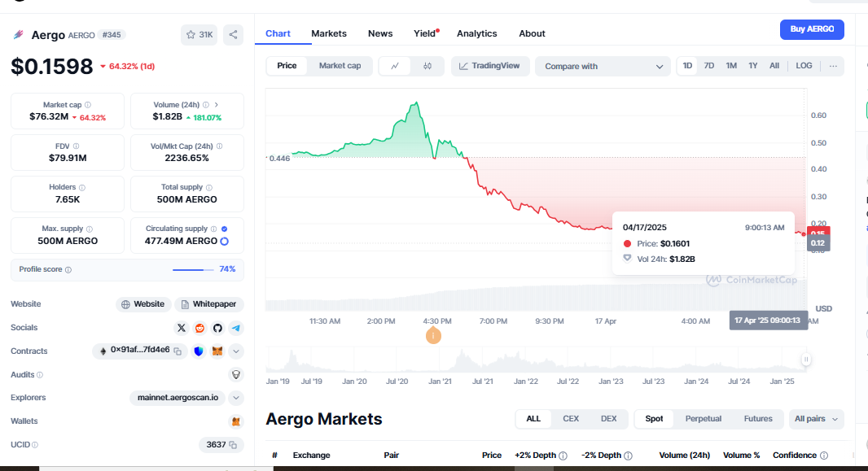This screenshot has height=471, width=868.
Task: Open Aergo's X (Twitter) profile
Action: point(181,328)
